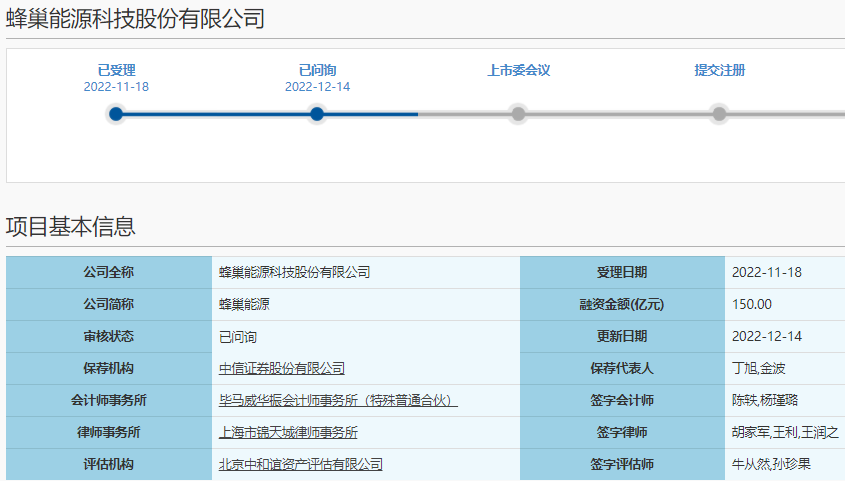The width and height of the screenshot is (845, 481).
Task: Select the 提交注册 gray timeline dot
Action: tap(719, 114)
